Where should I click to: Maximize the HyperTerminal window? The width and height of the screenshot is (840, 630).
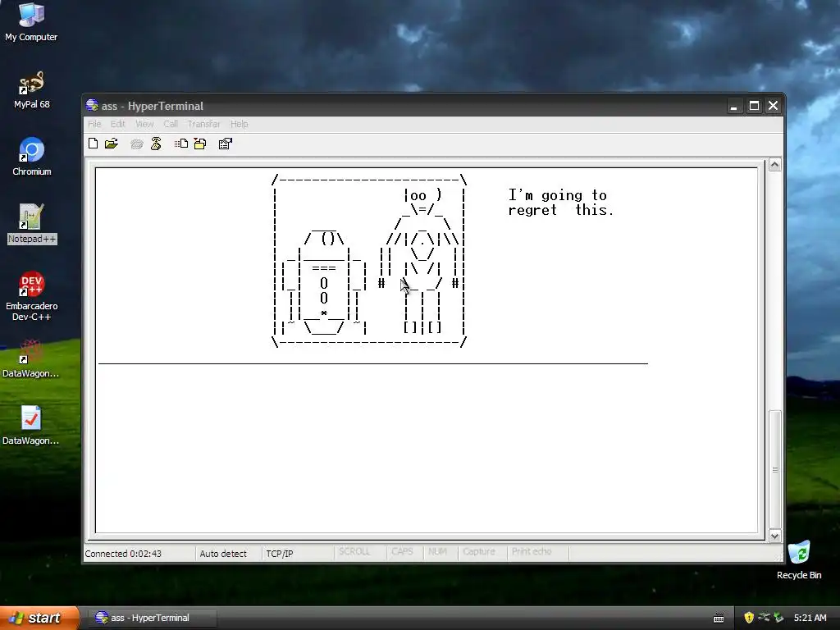(x=755, y=106)
